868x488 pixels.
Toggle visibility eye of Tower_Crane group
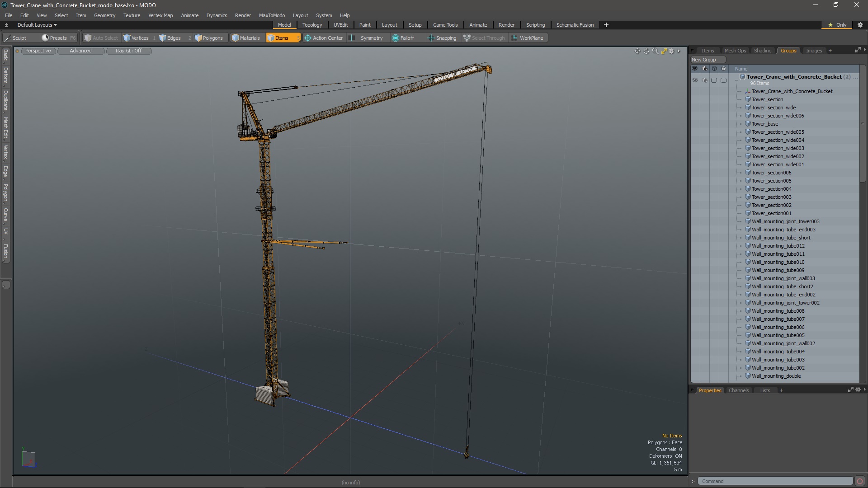695,80
